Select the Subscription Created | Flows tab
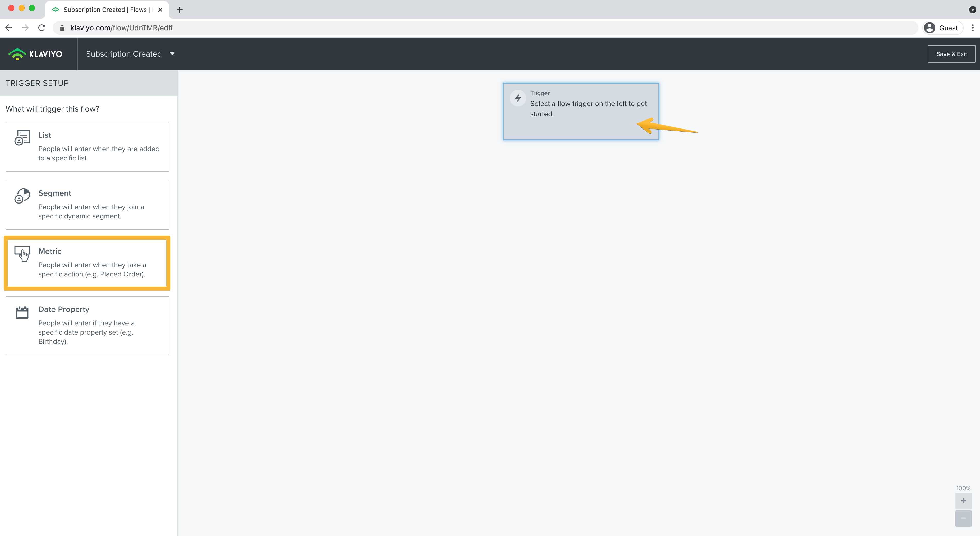The width and height of the screenshot is (980, 536). click(107, 10)
